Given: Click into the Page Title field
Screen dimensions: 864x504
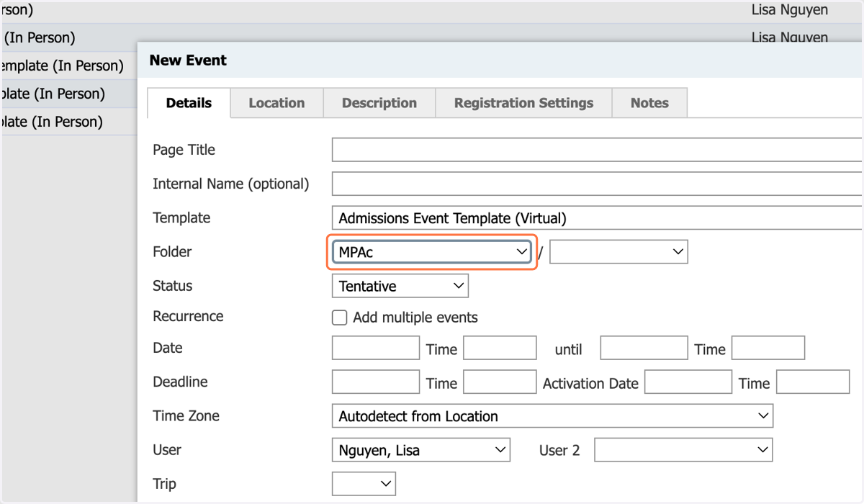Looking at the screenshot, I should [x=597, y=150].
